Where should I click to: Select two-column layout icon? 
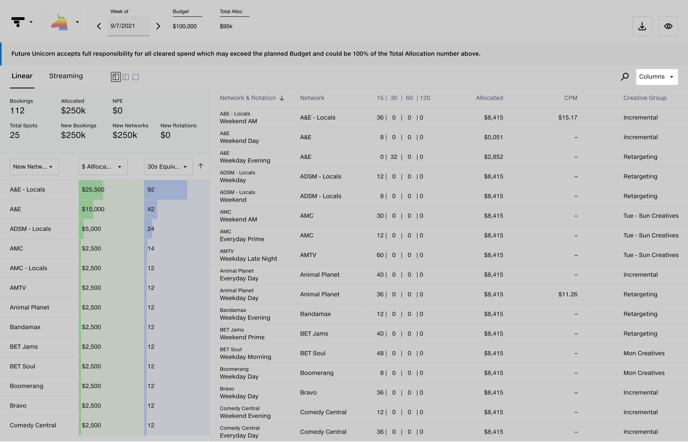[x=126, y=77]
